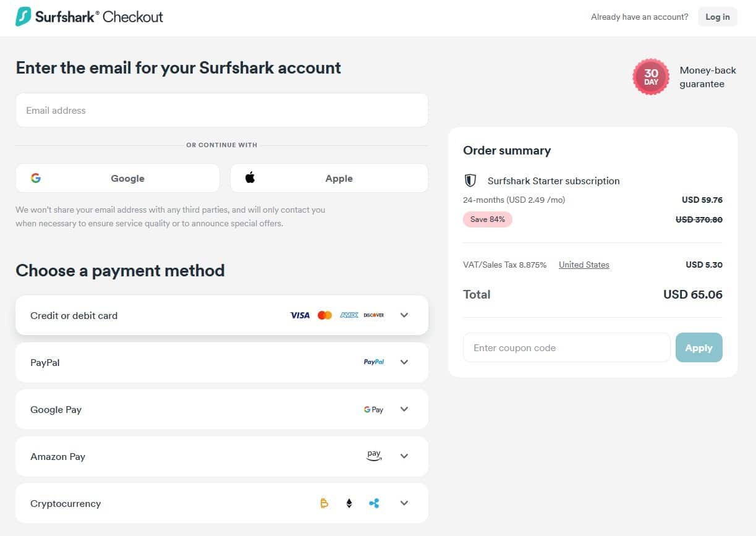The height and width of the screenshot is (536, 756).
Task: Click the Google Pay logo icon
Action: (x=374, y=409)
